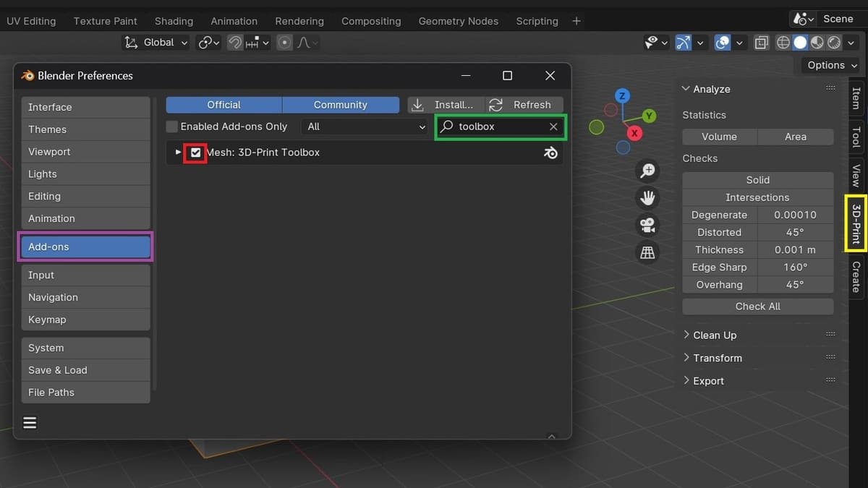The height and width of the screenshot is (488, 868).
Task: Expand the 3D-Print Toolbox add-on details
Action: point(179,153)
